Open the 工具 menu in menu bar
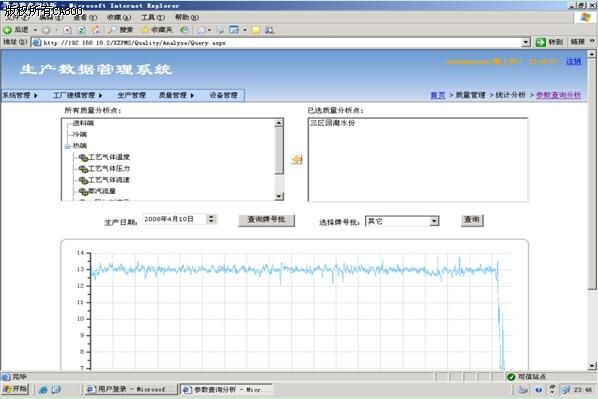The width and height of the screenshot is (598, 399). coord(153,17)
